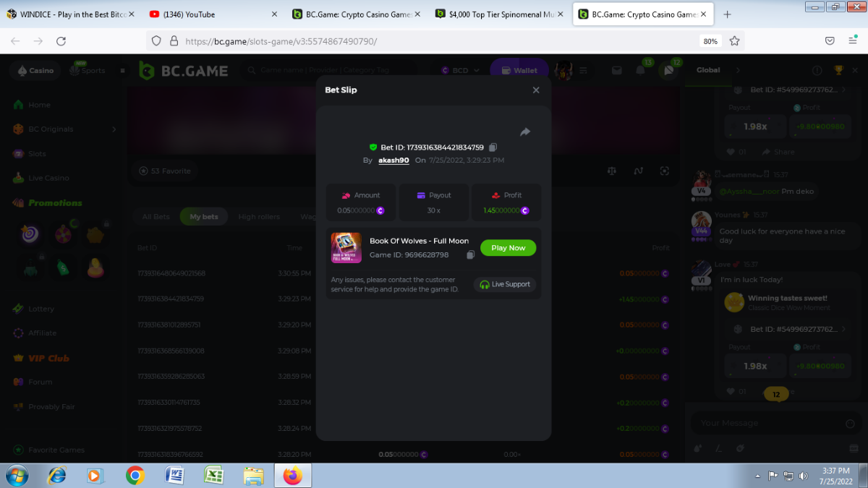Copy the Game ID number
Screen dimensions: 868x488
pyautogui.click(x=470, y=255)
